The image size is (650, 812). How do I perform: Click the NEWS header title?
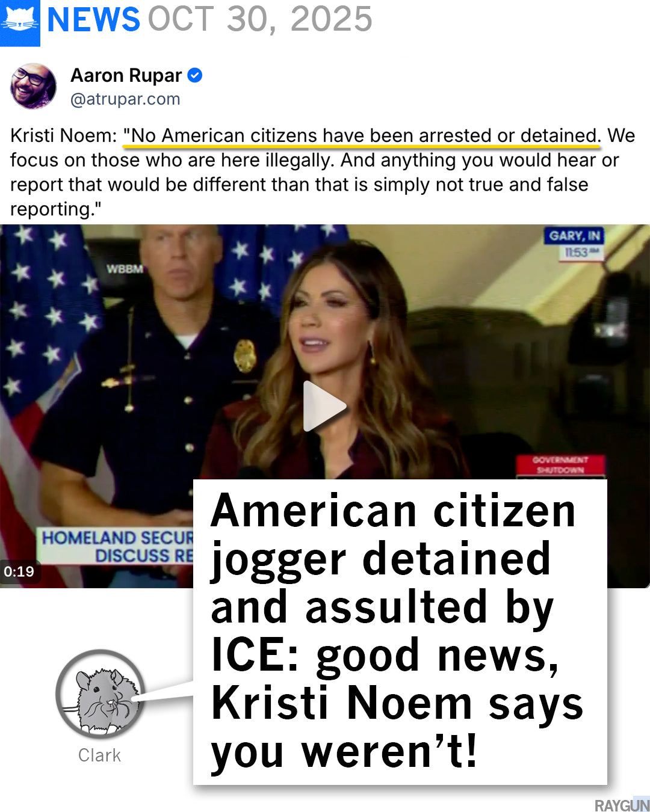pos(93,20)
